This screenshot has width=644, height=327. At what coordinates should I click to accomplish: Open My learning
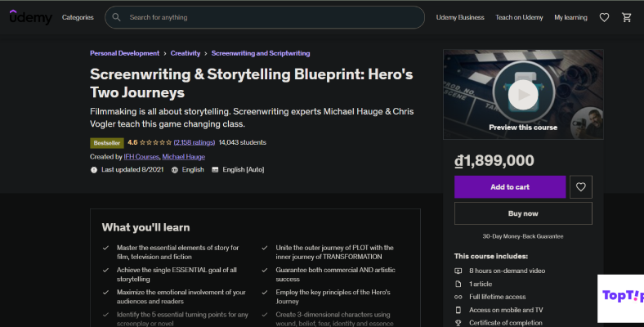coord(570,17)
